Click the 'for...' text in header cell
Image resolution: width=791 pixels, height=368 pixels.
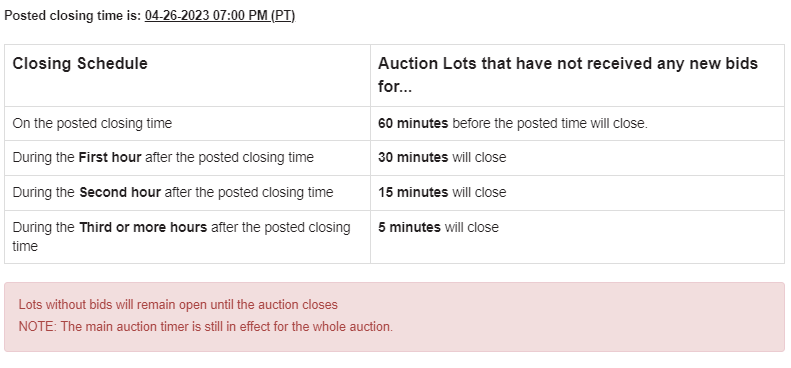click(x=395, y=86)
